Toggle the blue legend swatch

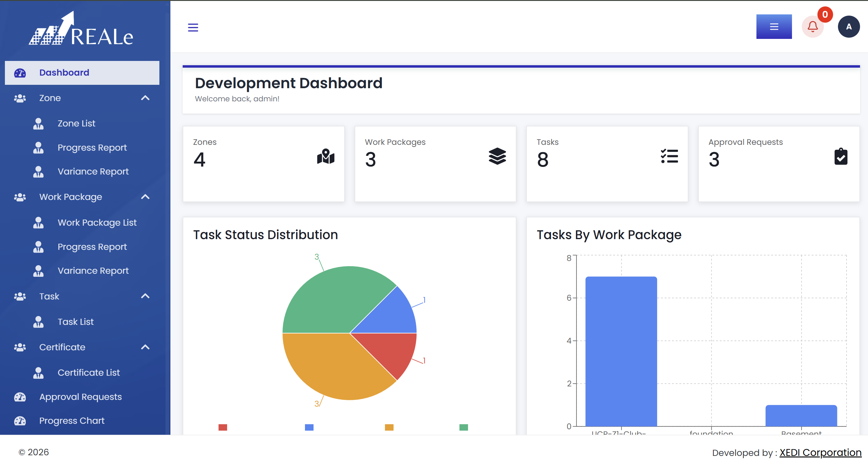pos(309,427)
